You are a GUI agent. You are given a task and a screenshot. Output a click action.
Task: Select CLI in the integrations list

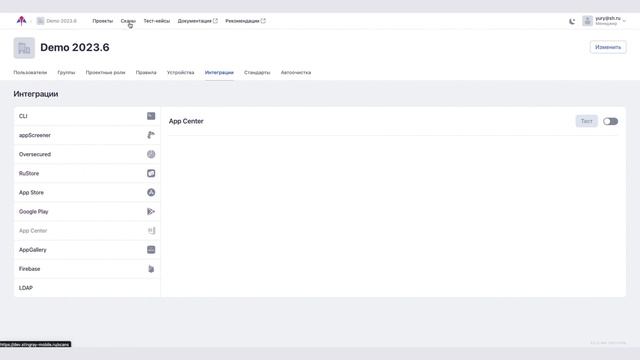point(87,116)
